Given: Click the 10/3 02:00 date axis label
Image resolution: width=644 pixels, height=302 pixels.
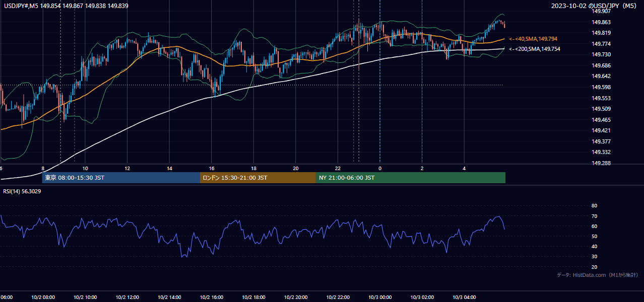Looking at the screenshot, I should pyautogui.click(x=422, y=297).
